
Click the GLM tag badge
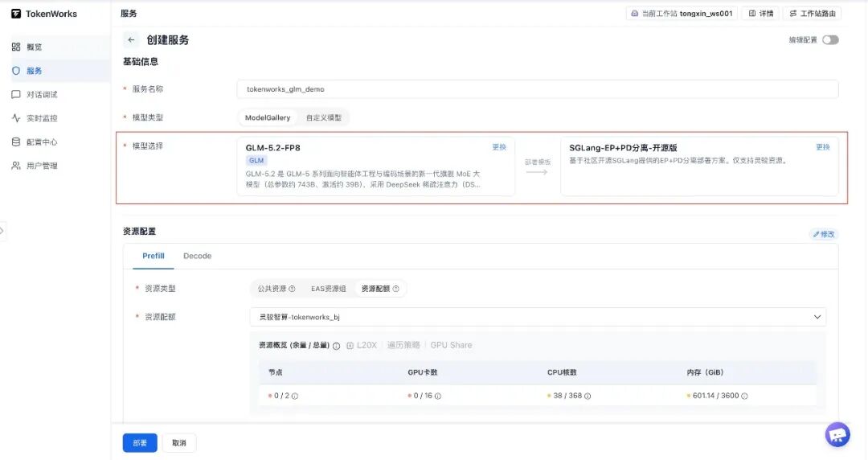pos(256,160)
